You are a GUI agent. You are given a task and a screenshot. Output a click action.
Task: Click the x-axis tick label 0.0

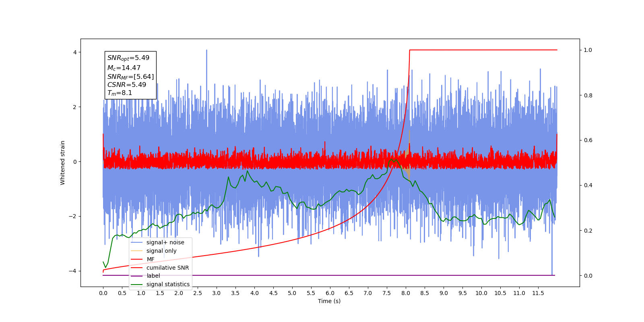(x=103, y=293)
